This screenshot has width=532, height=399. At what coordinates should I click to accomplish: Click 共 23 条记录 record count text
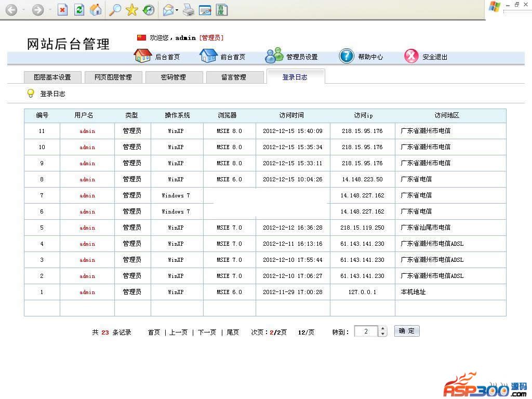click(112, 332)
